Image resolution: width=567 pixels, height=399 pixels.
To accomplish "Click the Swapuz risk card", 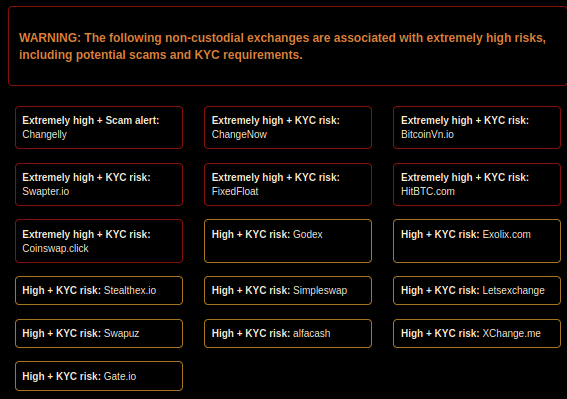I will [x=99, y=334].
